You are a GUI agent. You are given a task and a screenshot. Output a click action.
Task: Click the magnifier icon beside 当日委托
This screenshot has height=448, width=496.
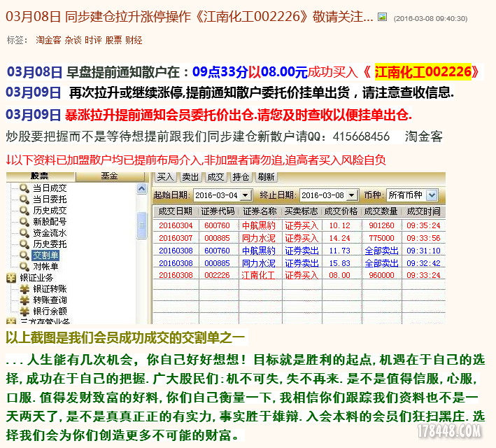(24, 199)
